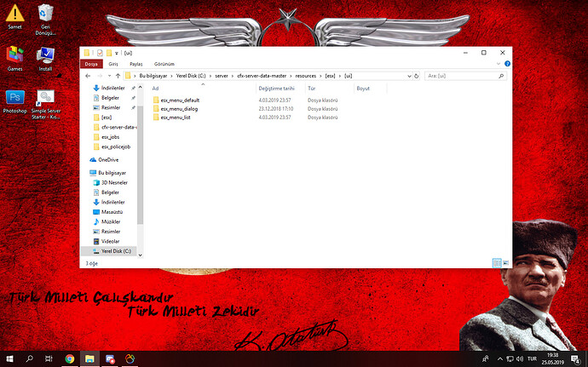Switch to large icons view in status bar

tap(507, 263)
